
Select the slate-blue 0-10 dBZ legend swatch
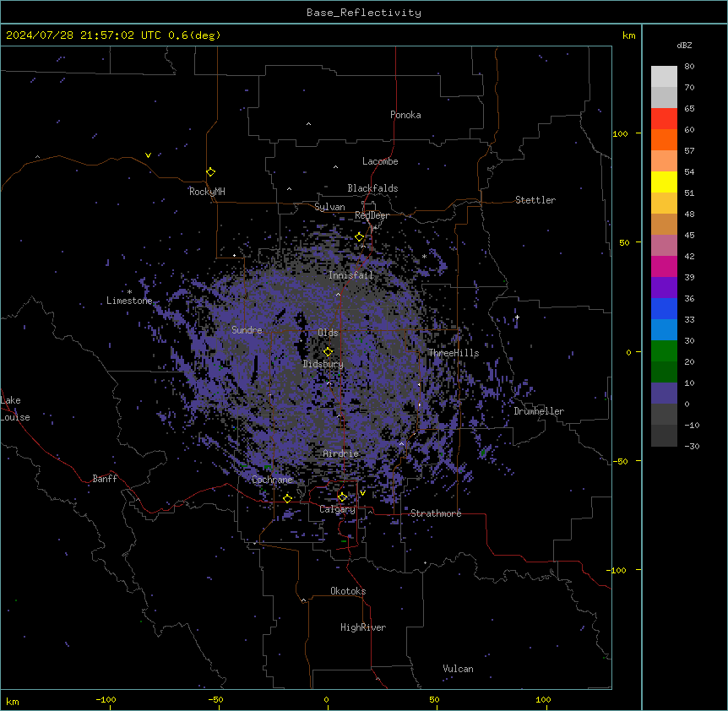664,393
